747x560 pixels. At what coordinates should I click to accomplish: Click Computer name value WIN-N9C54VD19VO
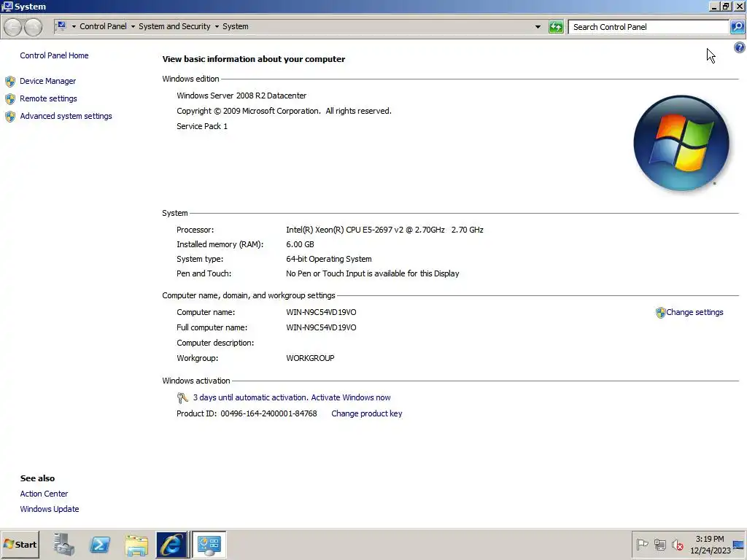tap(321, 312)
